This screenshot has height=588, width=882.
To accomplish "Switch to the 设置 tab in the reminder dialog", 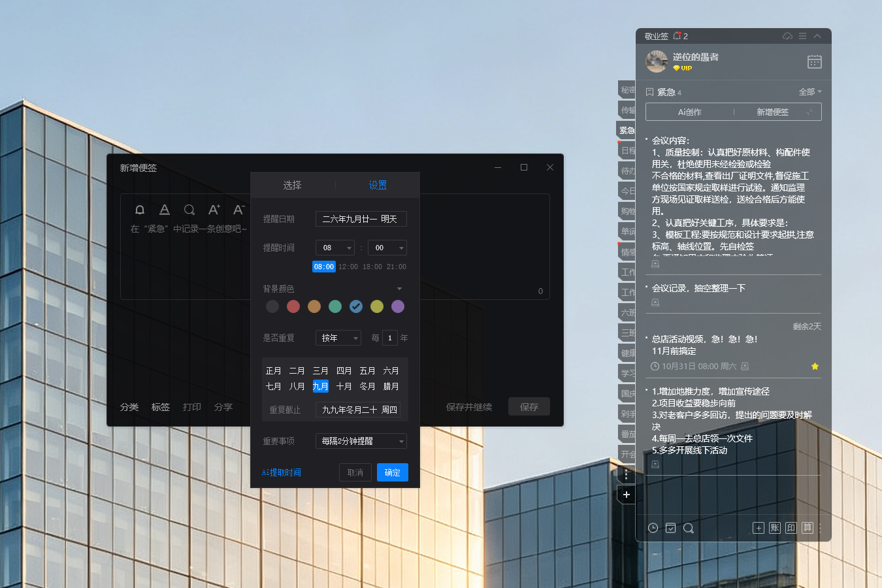I will point(378,186).
